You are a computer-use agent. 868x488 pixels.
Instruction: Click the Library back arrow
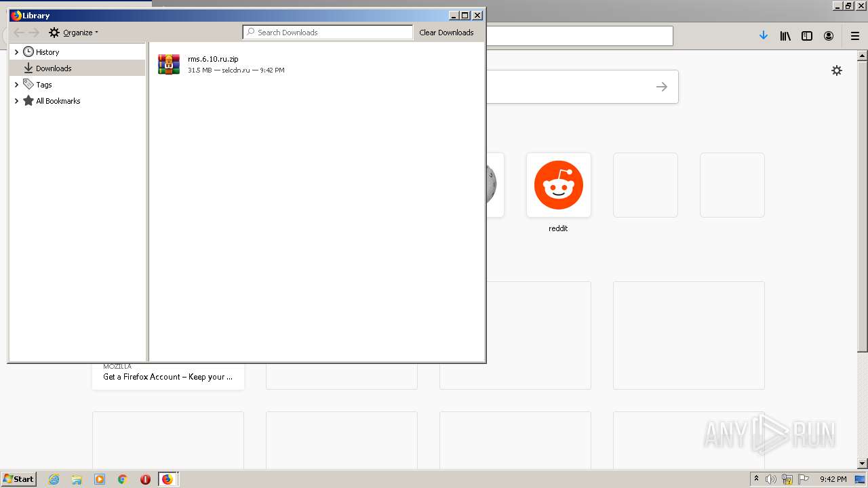(x=19, y=33)
